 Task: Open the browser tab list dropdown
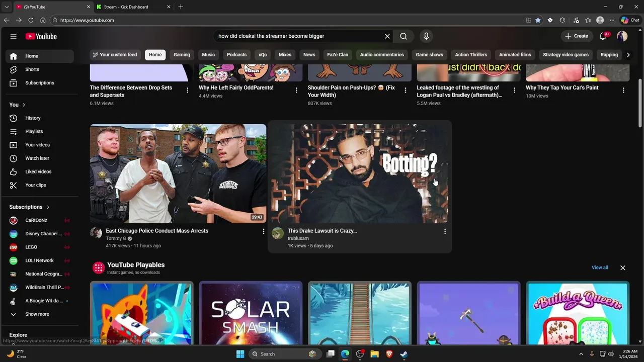click(x=6, y=7)
